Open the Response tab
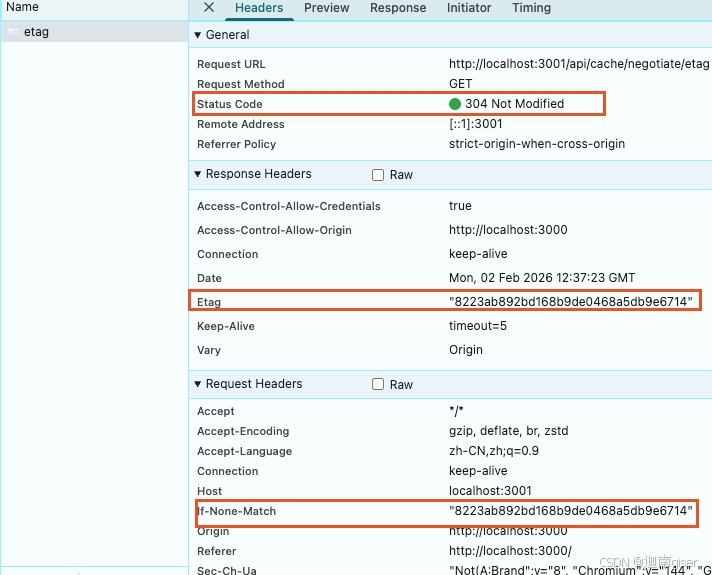Screen dimensions: 712x575 point(398,8)
